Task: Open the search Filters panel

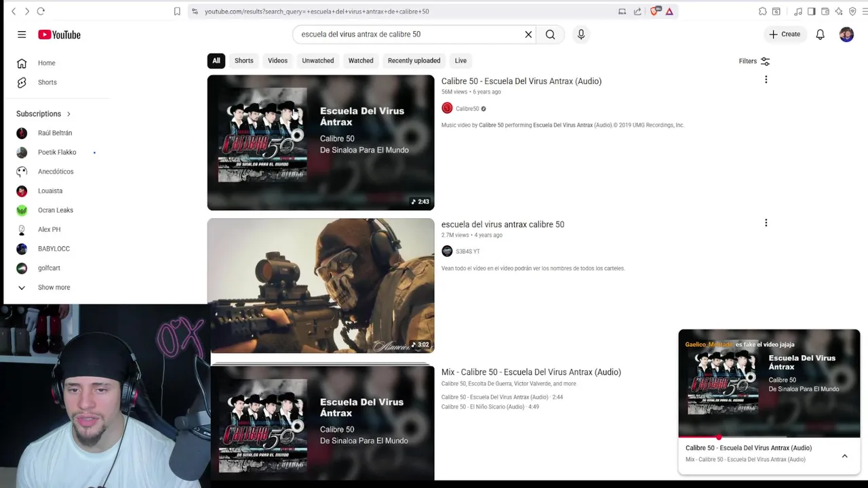Action: (x=754, y=62)
